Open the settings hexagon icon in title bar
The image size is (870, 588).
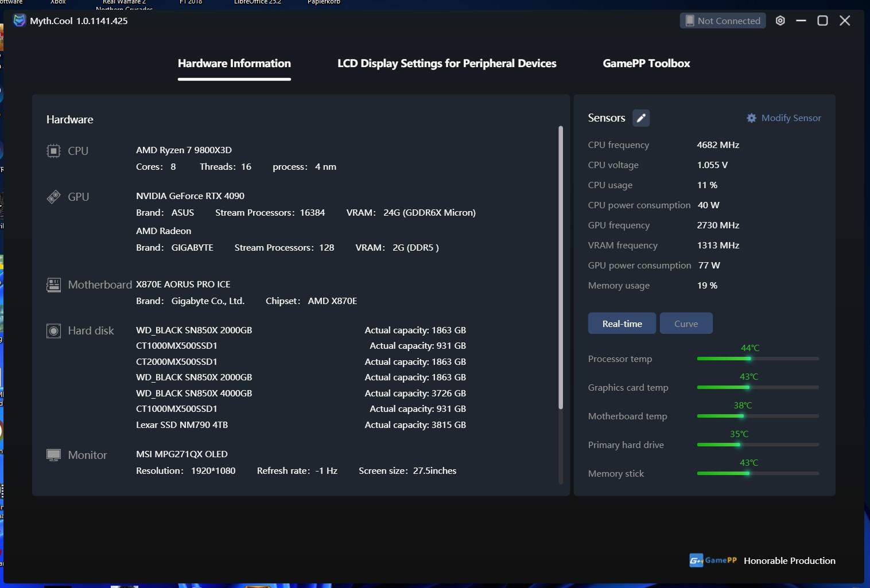(x=780, y=21)
